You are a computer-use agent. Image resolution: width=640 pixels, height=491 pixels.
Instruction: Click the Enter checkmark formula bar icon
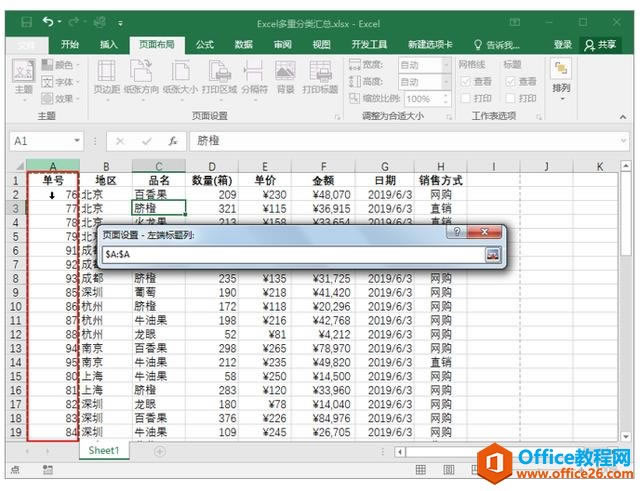click(147, 141)
